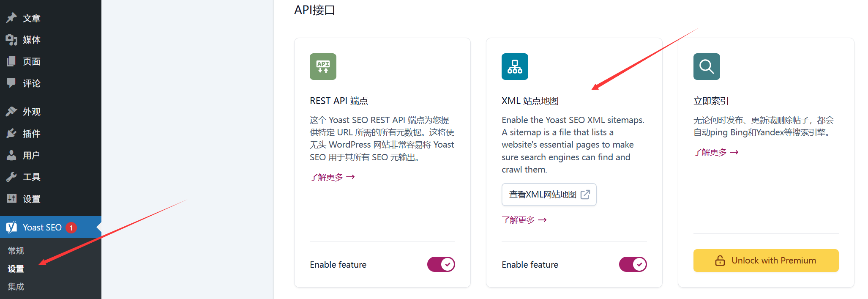Image resolution: width=868 pixels, height=299 pixels.
Task: Click the lock icon on Unlock with Premium
Action: point(720,261)
